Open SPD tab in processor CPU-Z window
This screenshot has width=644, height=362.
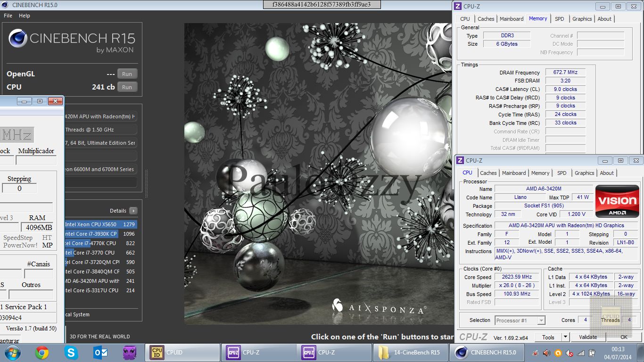561,173
